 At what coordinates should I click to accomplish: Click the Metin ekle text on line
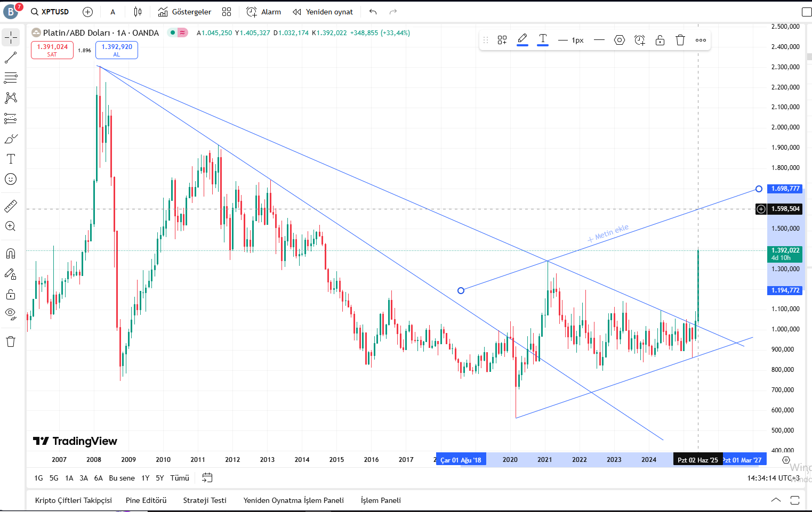(608, 233)
